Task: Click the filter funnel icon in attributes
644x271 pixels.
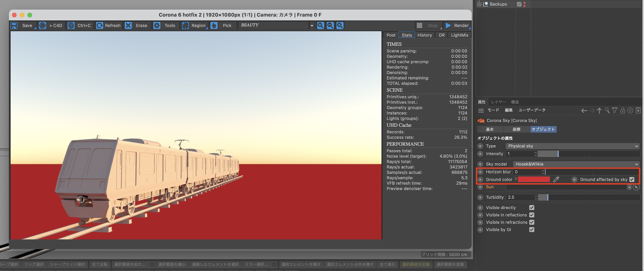Action: (615, 110)
